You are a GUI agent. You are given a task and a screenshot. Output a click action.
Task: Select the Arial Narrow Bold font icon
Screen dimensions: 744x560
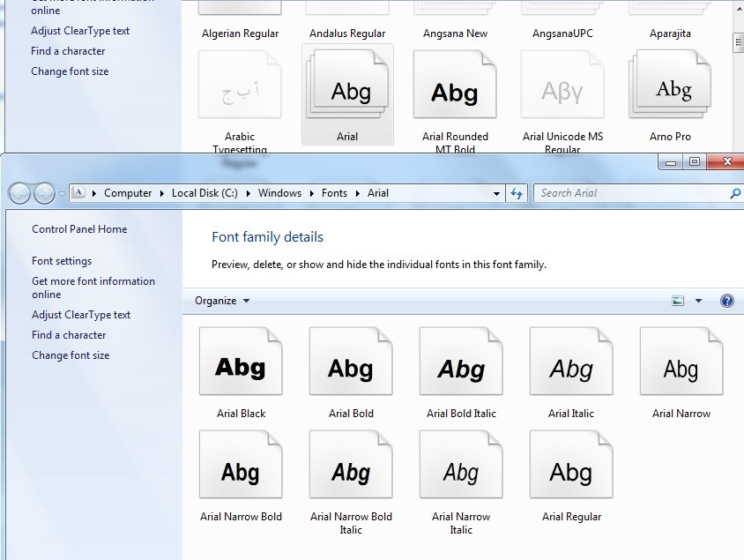click(x=241, y=465)
